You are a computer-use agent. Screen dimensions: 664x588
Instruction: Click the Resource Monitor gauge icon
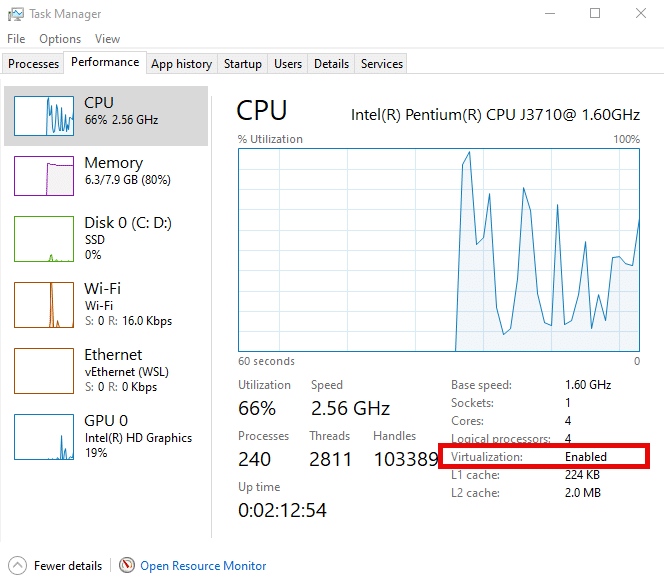(127, 565)
